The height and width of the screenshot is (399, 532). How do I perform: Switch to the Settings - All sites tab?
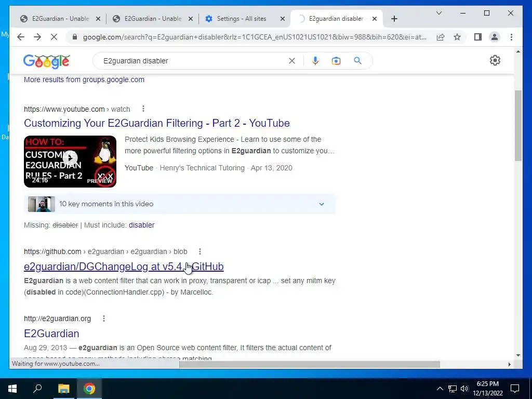coord(242,19)
